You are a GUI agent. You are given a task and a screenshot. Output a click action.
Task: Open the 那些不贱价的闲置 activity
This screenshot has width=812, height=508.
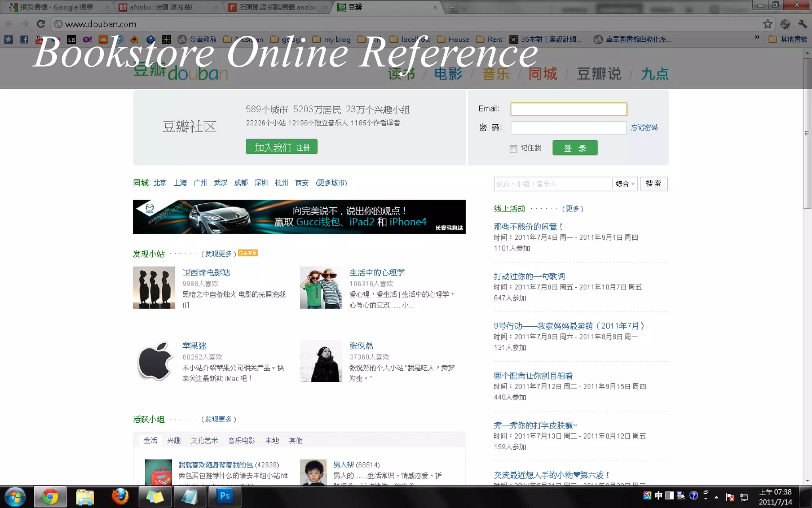[528, 227]
